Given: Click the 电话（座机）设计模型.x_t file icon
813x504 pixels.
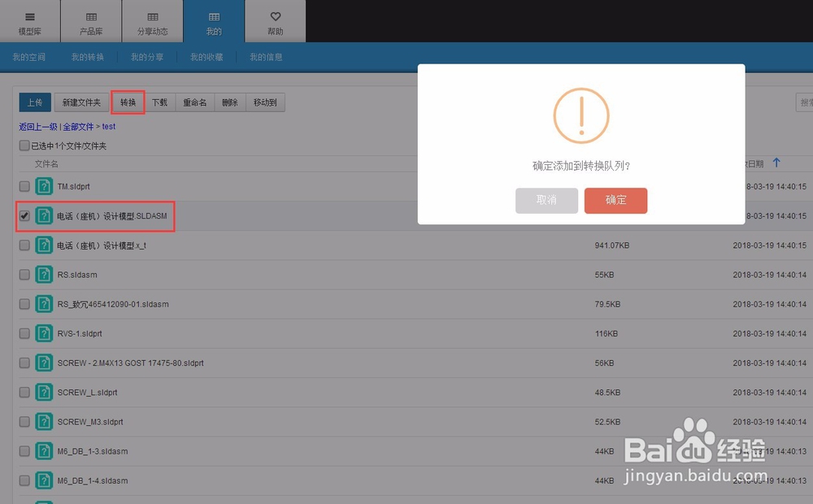Looking at the screenshot, I should 44,245.
